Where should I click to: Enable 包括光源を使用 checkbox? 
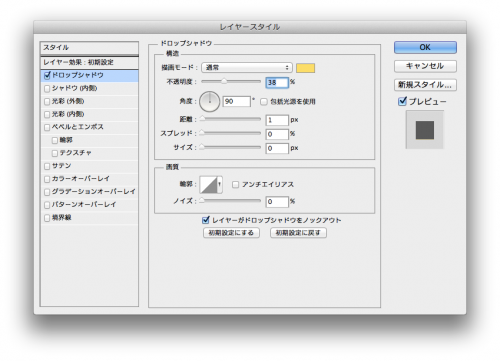[264, 102]
